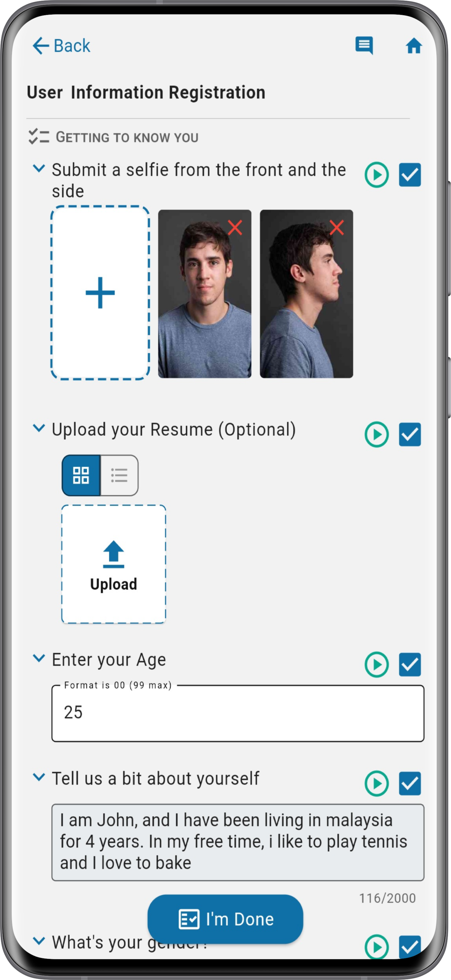Click the Getting to know you checklist icon
The width and height of the screenshot is (451, 980).
tap(38, 137)
